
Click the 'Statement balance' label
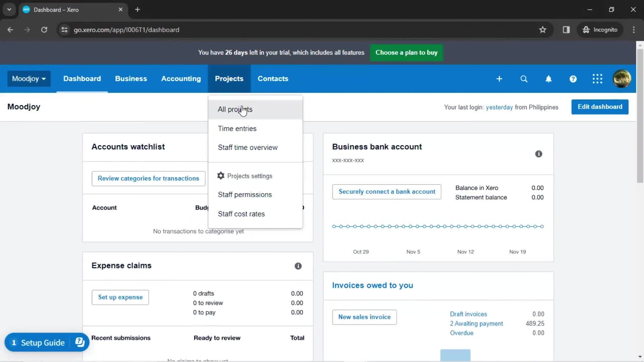click(x=481, y=197)
